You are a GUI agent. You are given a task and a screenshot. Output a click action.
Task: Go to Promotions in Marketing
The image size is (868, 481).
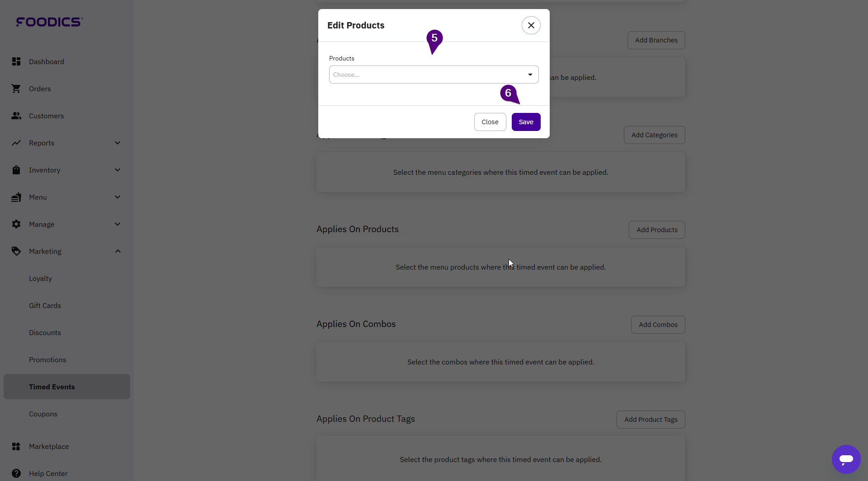[47, 360]
